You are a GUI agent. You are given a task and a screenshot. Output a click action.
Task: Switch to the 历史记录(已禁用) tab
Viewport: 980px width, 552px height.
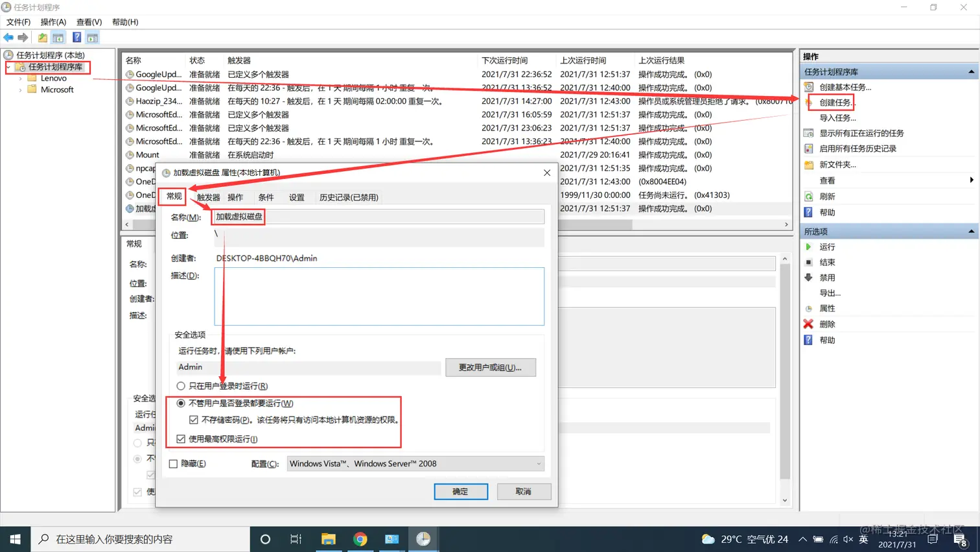tap(349, 197)
